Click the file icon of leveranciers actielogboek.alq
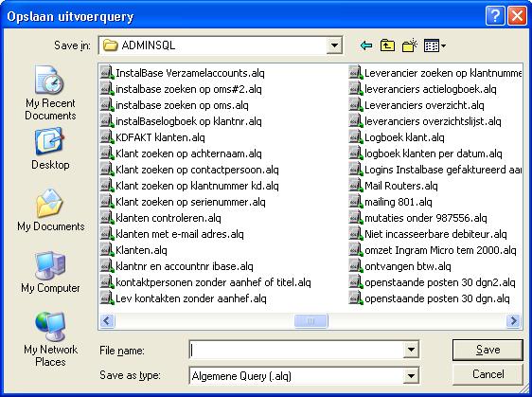 point(356,89)
